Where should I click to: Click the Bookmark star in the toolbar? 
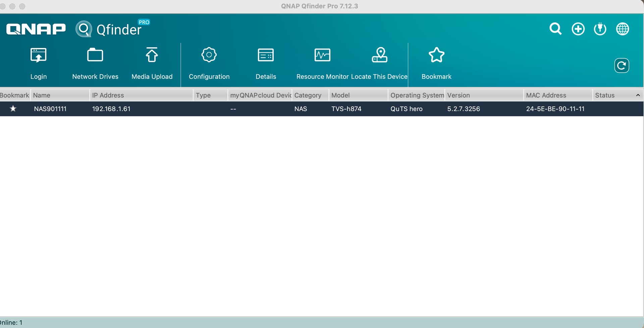pyautogui.click(x=436, y=63)
